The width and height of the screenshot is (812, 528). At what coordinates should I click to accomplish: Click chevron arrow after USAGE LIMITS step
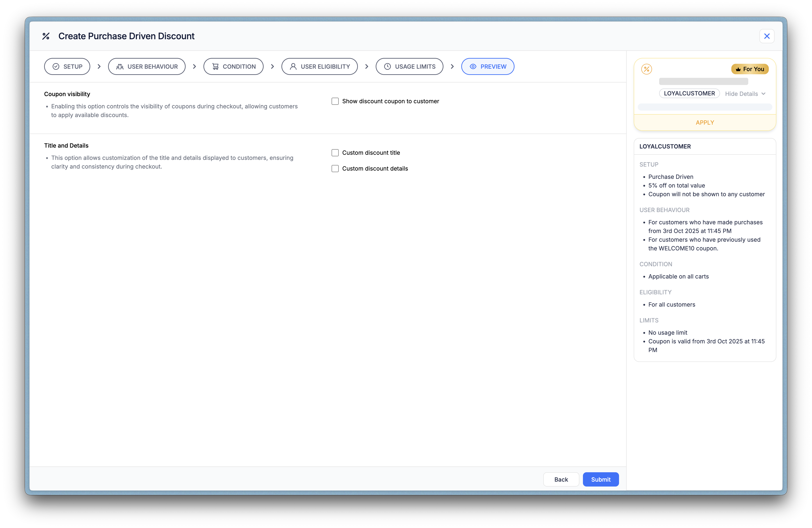pyautogui.click(x=452, y=66)
